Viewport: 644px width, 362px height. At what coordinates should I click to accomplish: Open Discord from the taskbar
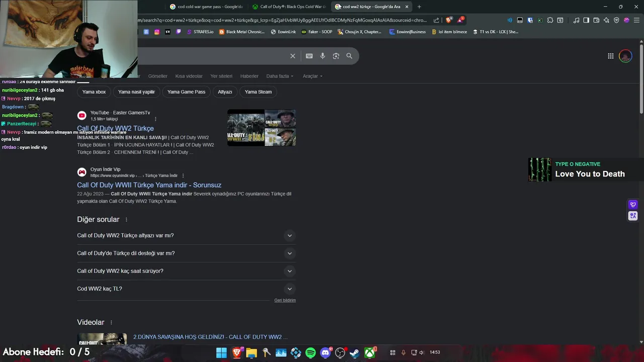point(325,353)
